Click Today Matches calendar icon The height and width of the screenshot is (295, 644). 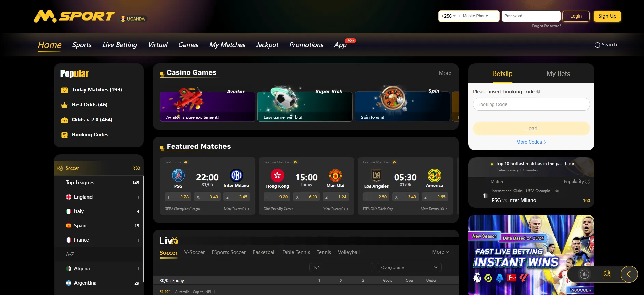[65, 90]
